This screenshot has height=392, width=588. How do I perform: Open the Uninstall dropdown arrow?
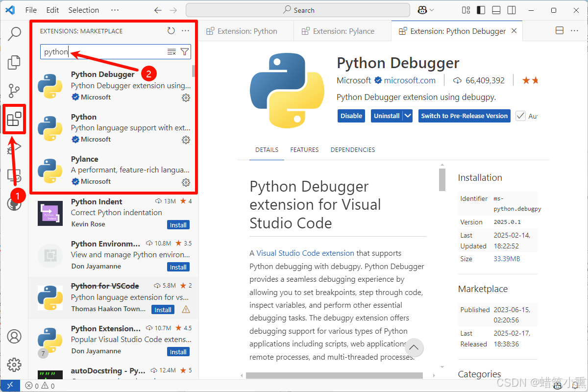point(409,116)
